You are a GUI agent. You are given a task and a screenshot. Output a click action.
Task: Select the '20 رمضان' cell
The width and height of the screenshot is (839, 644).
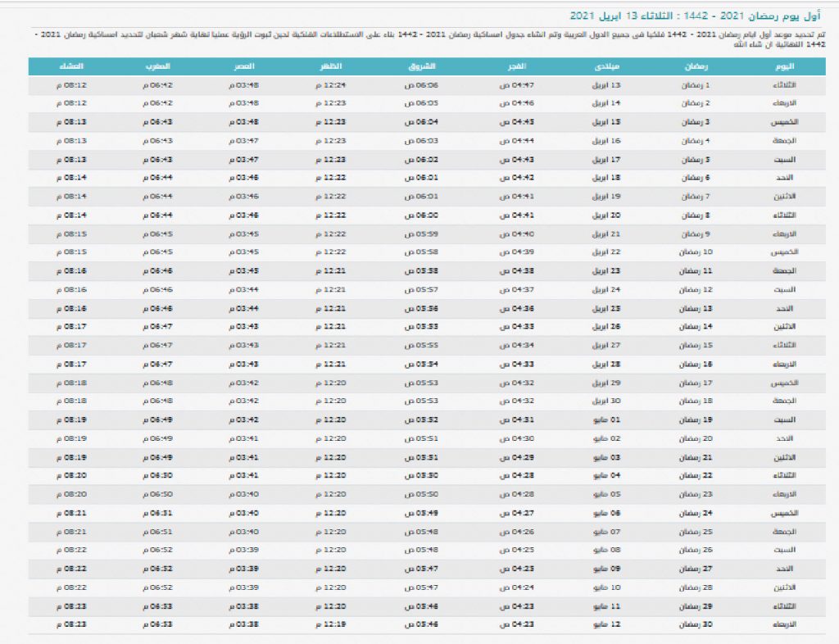click(696, 438)
